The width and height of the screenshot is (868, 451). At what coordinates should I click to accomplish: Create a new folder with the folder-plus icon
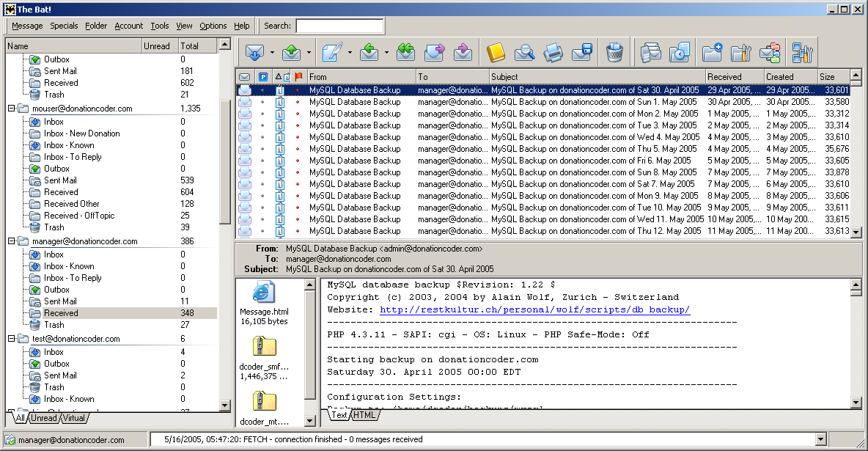[712, 53]
